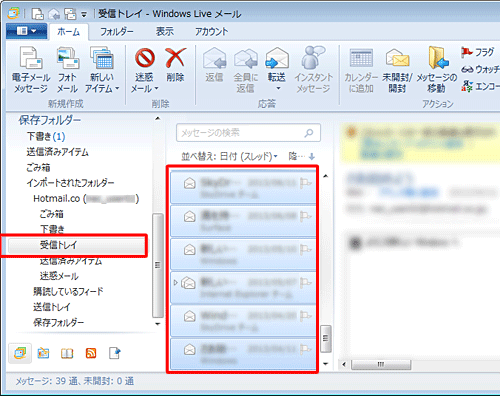Screen dimensions: 500x396
Task: Open the 並べ替え: 日付 (スレッド) dropdown
Action: coord(229,156)
